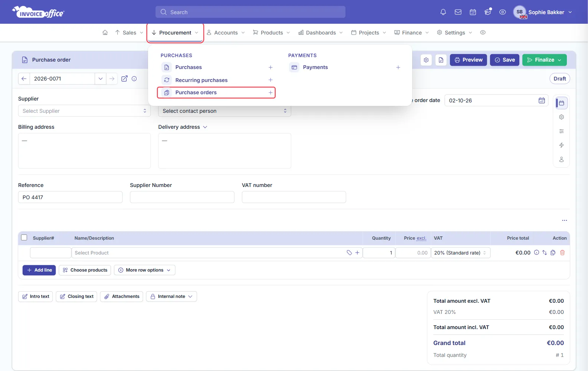Click the Preview button
Screen dimensions: 588x371
[469, 60]
